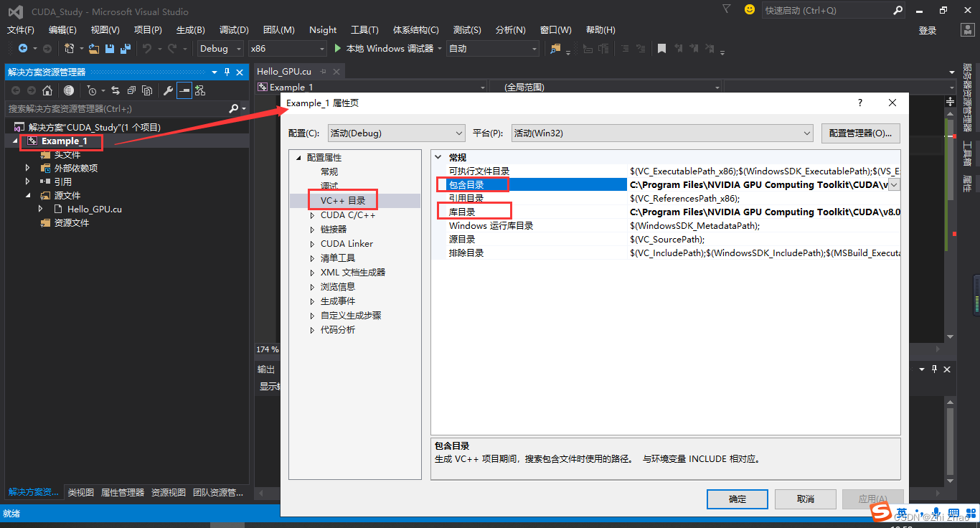Collapse the 配置属性 tree root
Viewport: 980px width, 528px height.
click(298, 158)
